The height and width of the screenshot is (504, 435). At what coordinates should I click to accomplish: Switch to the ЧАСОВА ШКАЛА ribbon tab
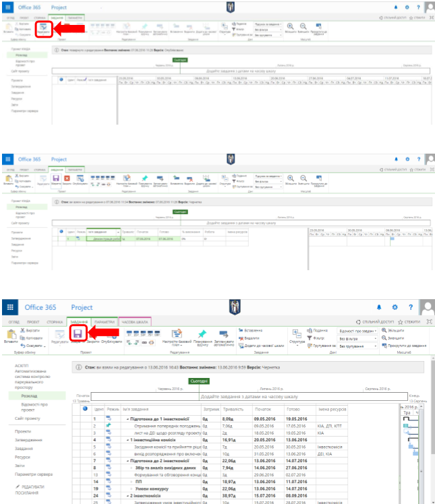point(135,322)
